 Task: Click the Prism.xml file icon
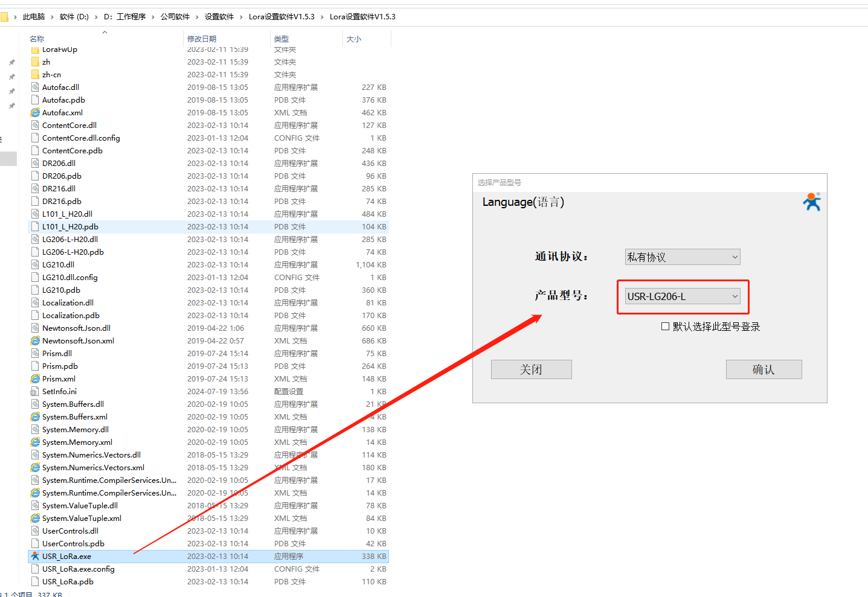click(35, 378)
